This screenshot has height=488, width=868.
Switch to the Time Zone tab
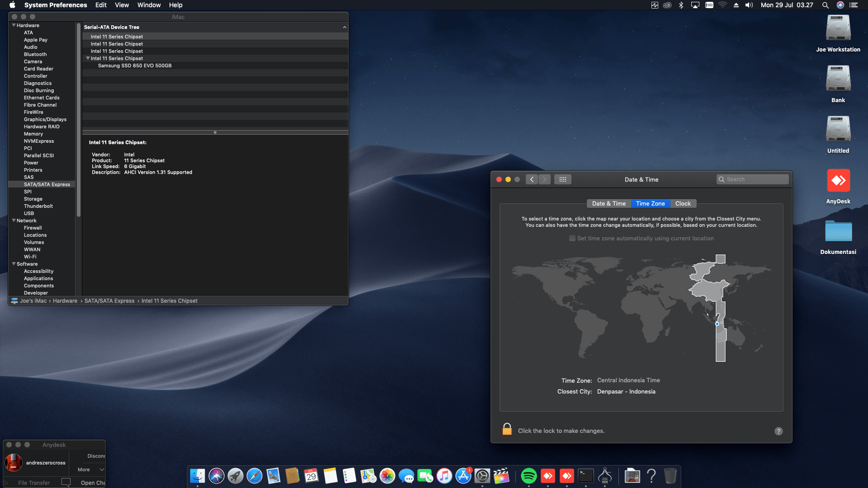pyautogui.click(x=650, y=203)
